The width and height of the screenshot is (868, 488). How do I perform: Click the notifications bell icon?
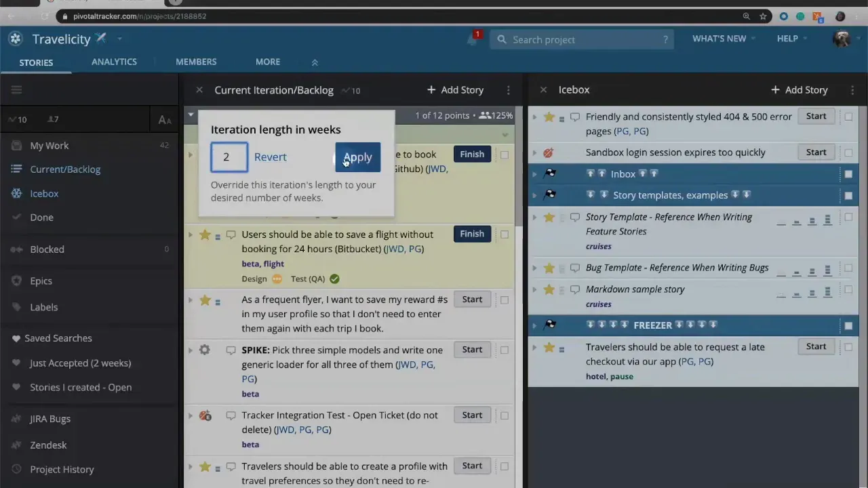(473, 39)
